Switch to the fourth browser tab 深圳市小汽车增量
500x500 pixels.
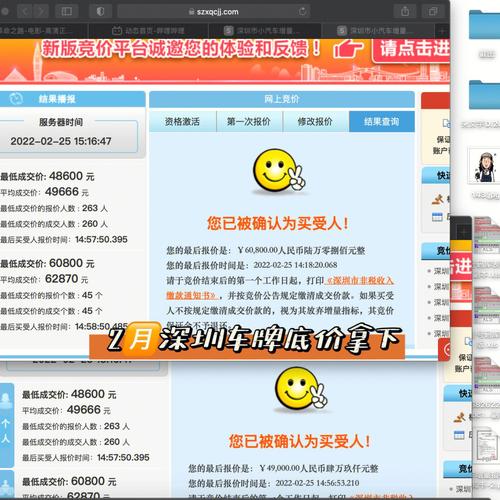[x=377, y=31]
